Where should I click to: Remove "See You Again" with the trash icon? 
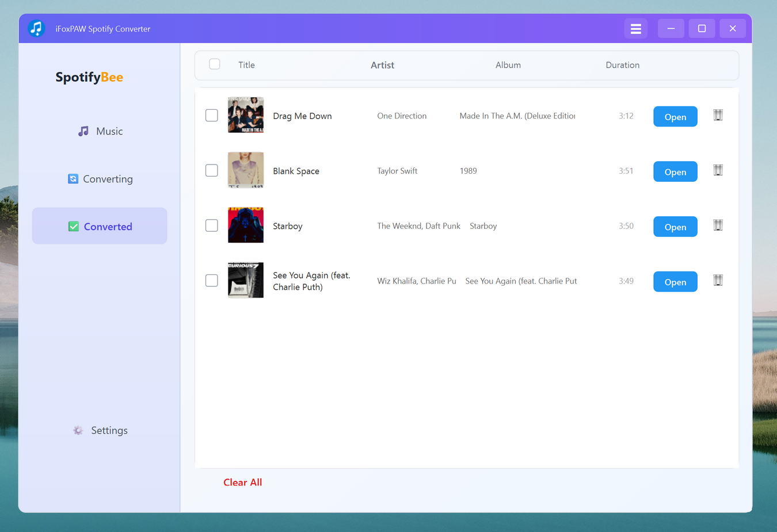(718, 280)
